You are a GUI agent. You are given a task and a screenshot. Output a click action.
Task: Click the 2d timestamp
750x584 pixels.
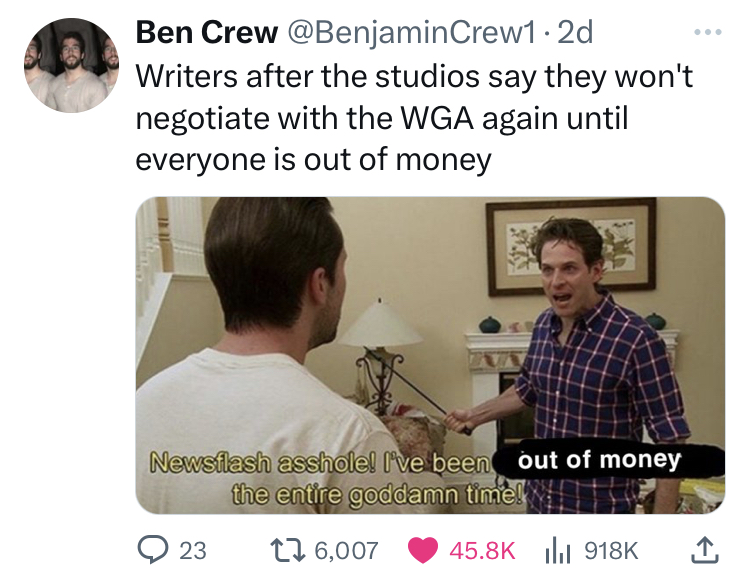575,33
